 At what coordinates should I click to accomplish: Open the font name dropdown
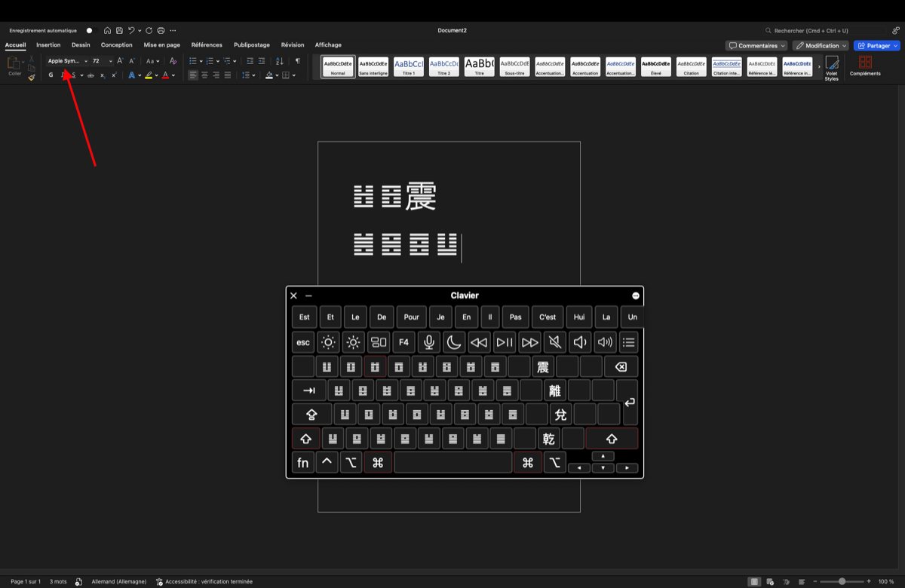[x=86, y=61]
